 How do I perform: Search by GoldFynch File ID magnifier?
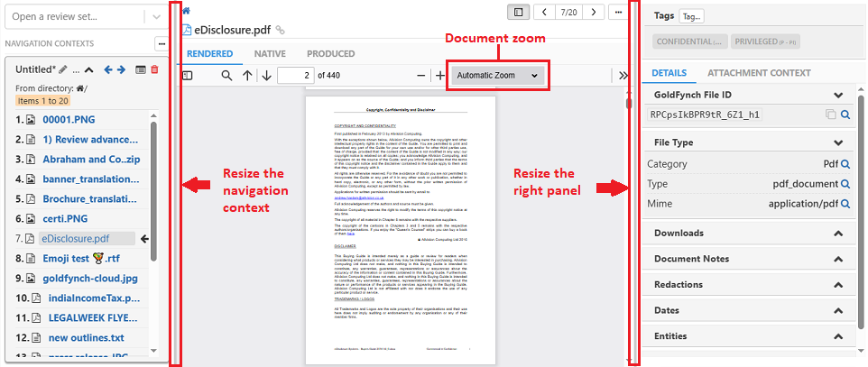coord(845,115)
